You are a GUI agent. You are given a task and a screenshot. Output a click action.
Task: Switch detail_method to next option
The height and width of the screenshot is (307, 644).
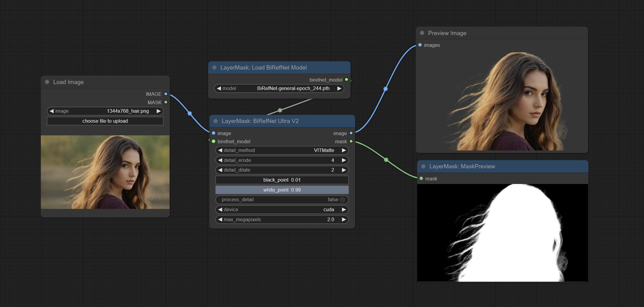[344, 150]
